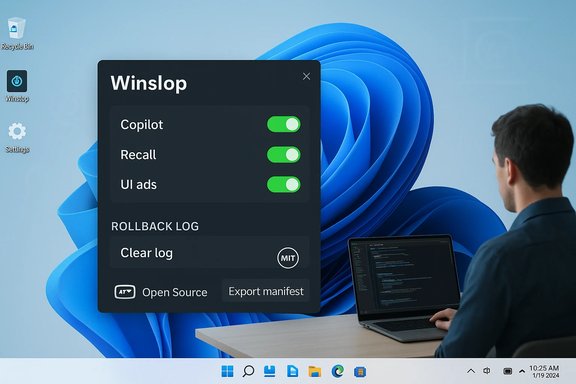Click the Winslop title text
Viewport: 576px width, 384px height.
[149, 83]
